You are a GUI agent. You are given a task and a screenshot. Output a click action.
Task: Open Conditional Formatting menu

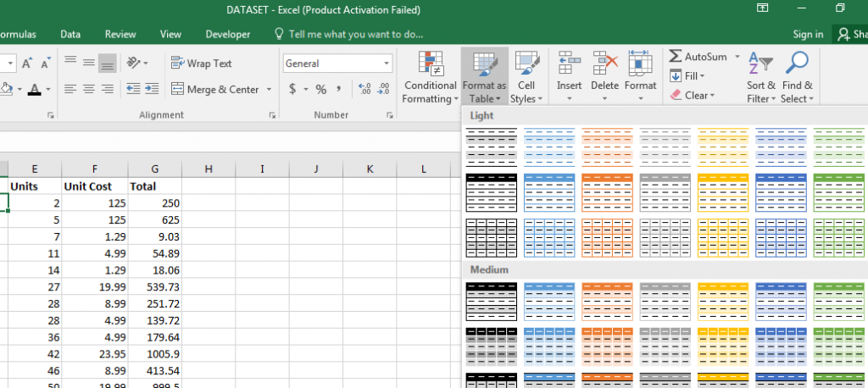click(x=430, y=76)
